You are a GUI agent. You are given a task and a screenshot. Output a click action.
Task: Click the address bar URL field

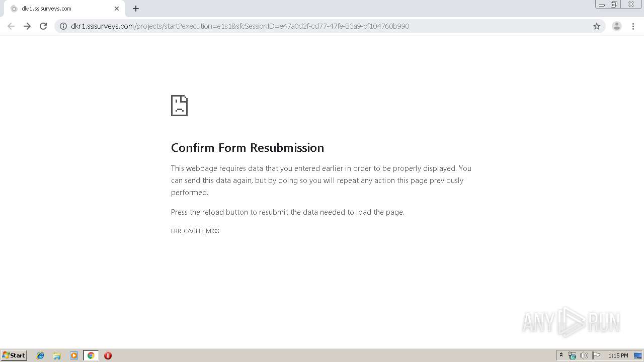(x=330, y=26)
